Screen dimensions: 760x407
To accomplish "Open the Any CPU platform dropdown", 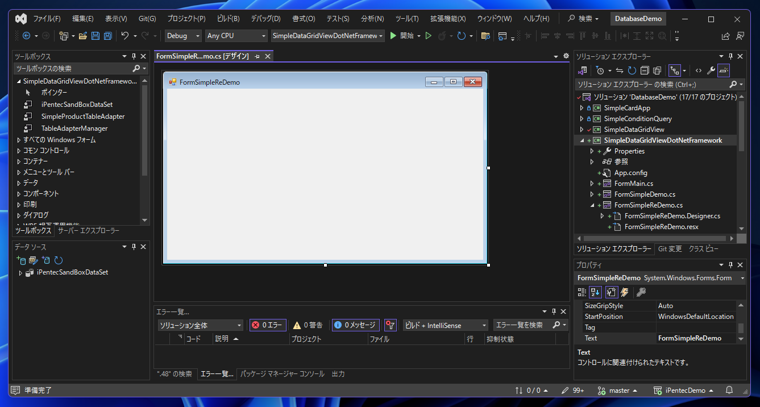I will coord(236,36).
